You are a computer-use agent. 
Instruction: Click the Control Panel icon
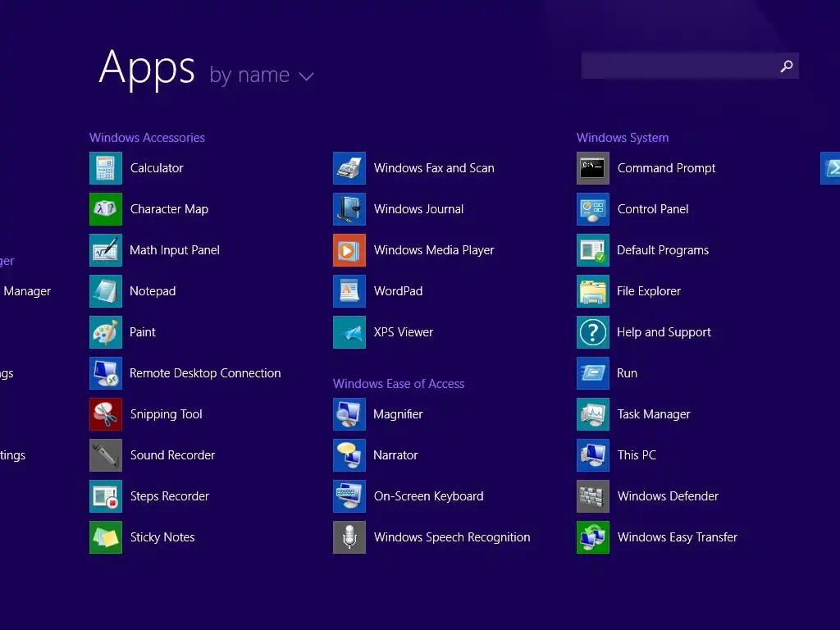[593, 209]
